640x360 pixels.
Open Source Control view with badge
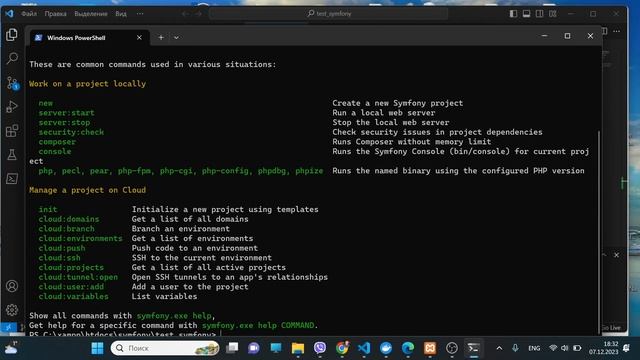click(12, 83)
